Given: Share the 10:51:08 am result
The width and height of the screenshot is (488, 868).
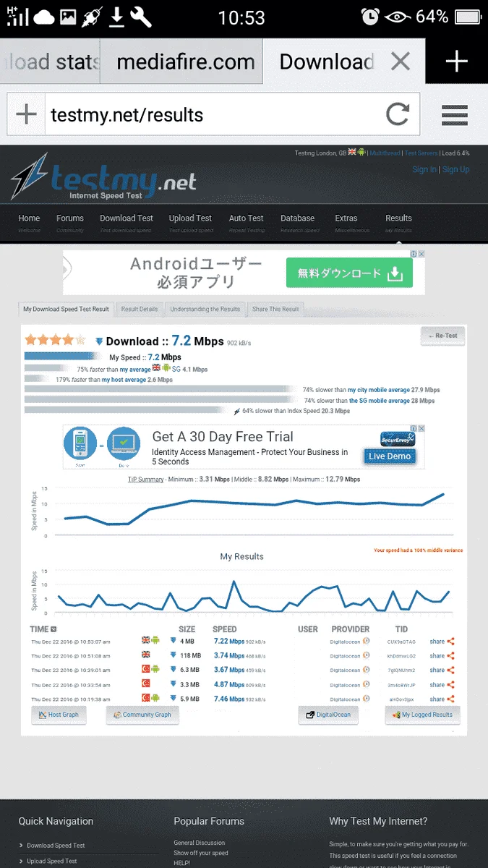Looking at the screenshot, I should (442, 656).
